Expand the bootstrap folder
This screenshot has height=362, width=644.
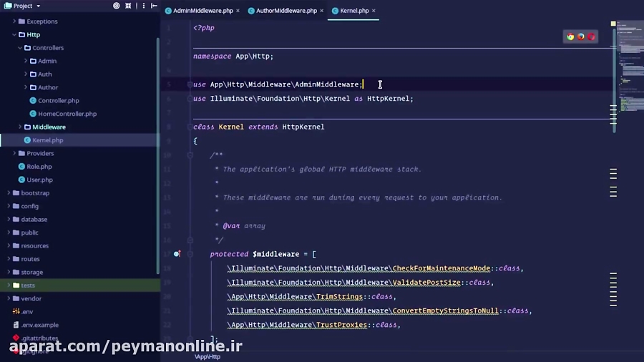tap(9, 192)
